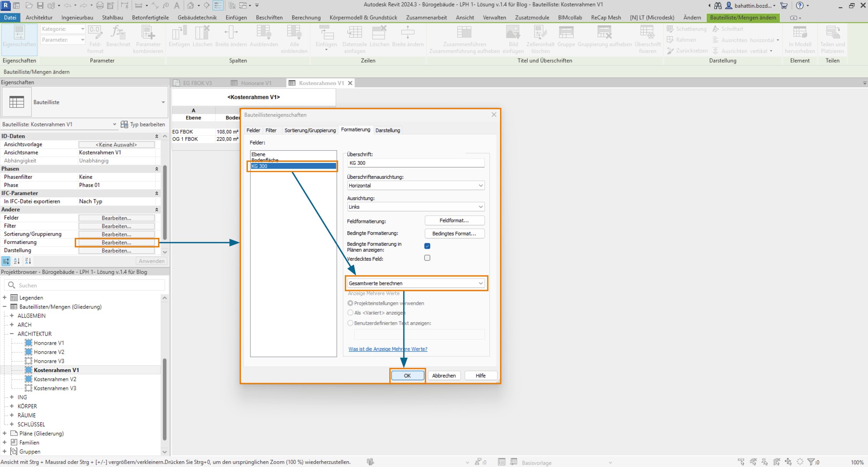Open the Bedingtes Format... button
868x467 pixels.
(454, 233)
